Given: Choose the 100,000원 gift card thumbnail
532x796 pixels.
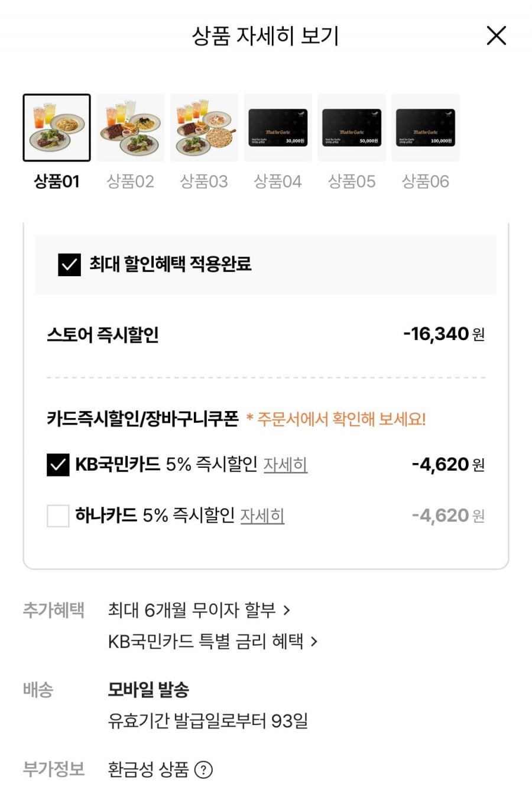Looking at the screenshot, I should click(426, 128).
